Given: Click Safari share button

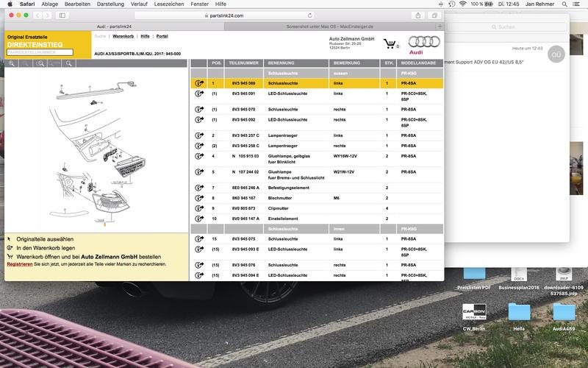Looking at the screenshot, I should [x=418, y=15].
